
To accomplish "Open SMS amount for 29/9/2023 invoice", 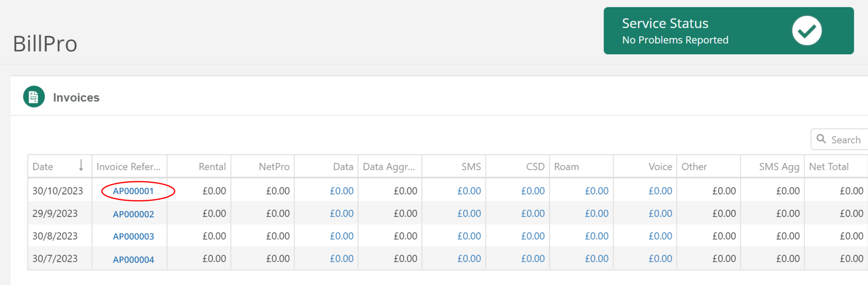I will point(469,214).
